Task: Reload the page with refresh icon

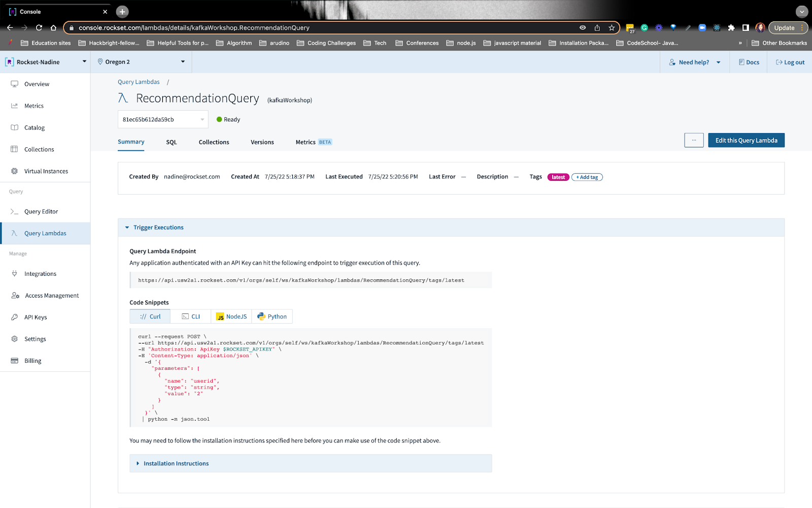Action: [39, 27]
